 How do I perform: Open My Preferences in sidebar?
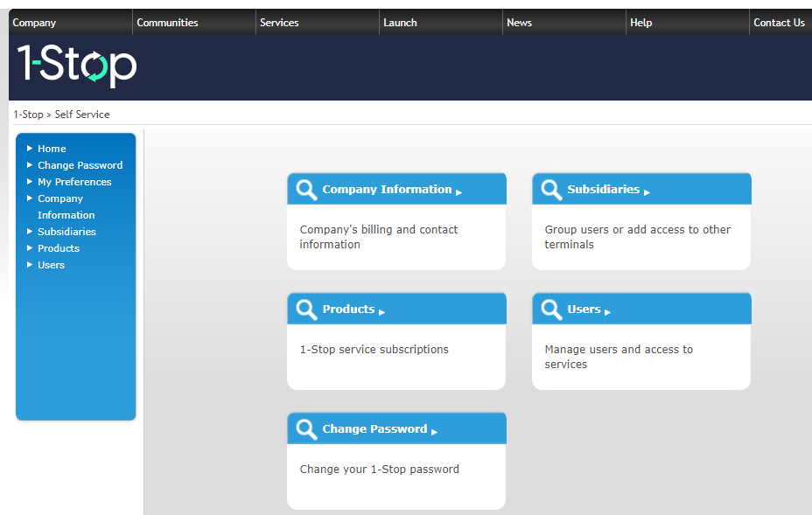(x=74, y=182)
